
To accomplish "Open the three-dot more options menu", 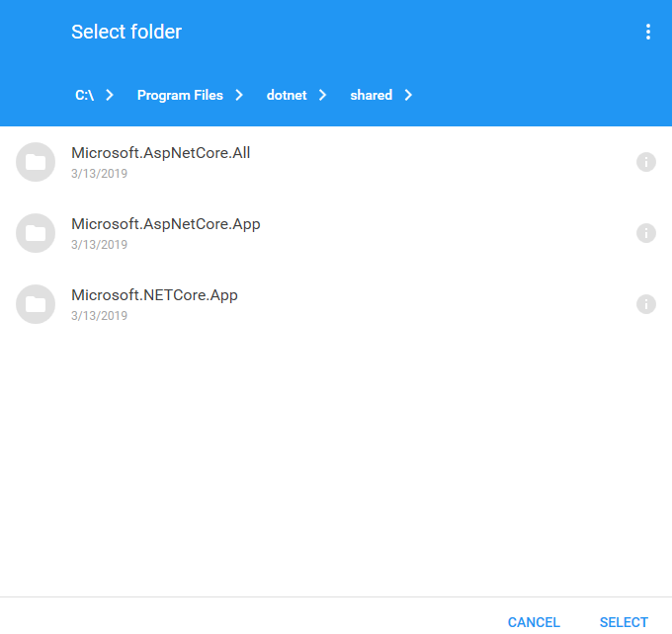I will click(648, 32).
